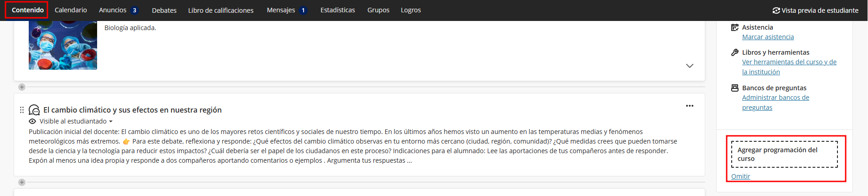The image size is (868, 196).
Task: Enter Vista previa de estudiante
Action: pyautogui.click(x=815, y=10)
